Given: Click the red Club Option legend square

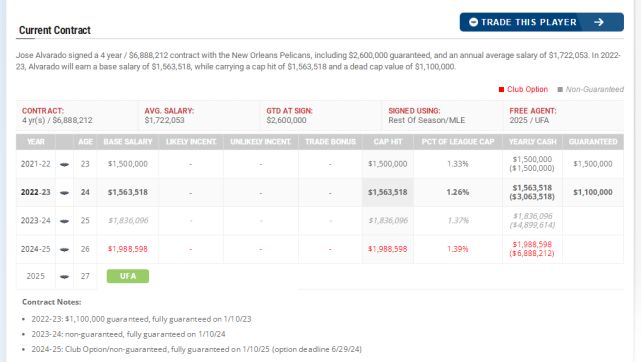Looking at the screenshot, I should click(501, 89).
